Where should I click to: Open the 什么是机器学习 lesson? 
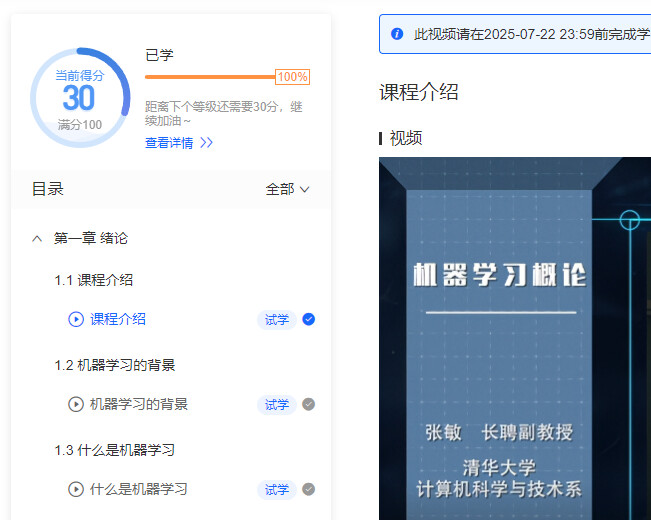click(x=139, y=489)
